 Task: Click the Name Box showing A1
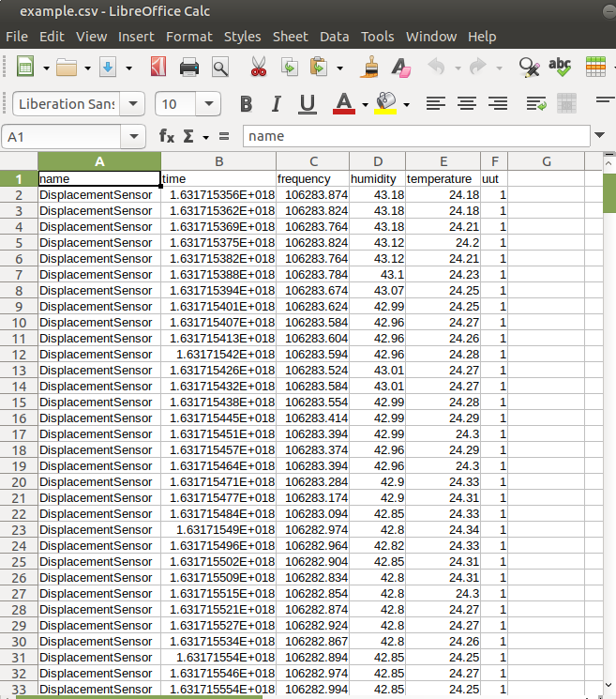[62, 136]
